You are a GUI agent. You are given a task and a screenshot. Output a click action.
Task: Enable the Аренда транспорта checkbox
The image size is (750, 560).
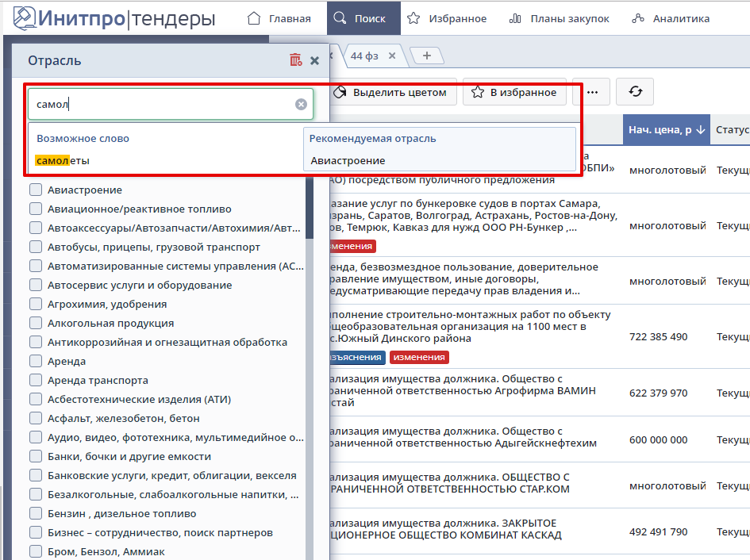36,381
